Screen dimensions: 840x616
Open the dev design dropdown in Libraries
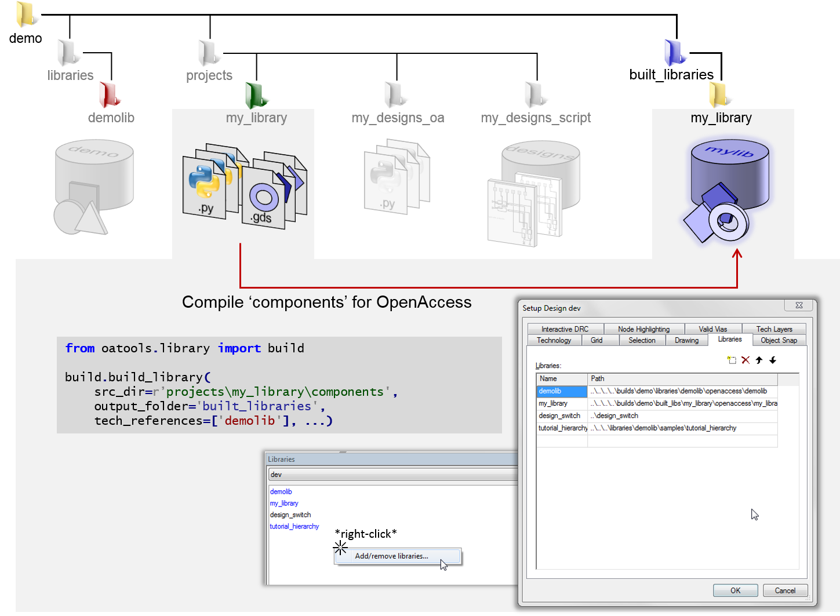(392, 475)
